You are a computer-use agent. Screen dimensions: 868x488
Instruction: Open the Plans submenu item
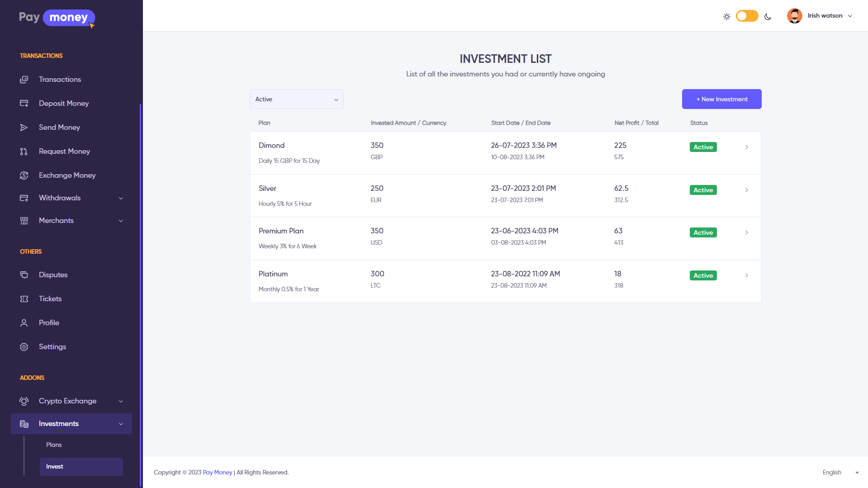pos(54,445)
